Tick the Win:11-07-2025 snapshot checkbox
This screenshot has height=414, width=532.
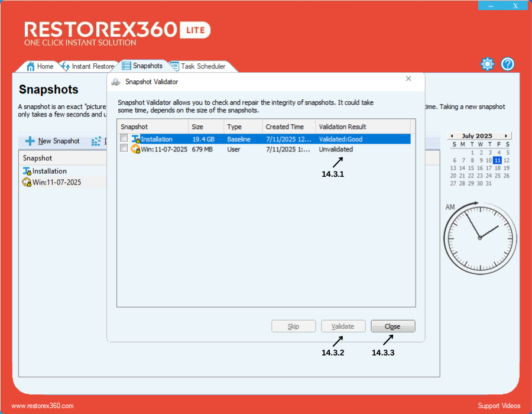[124, 148]
